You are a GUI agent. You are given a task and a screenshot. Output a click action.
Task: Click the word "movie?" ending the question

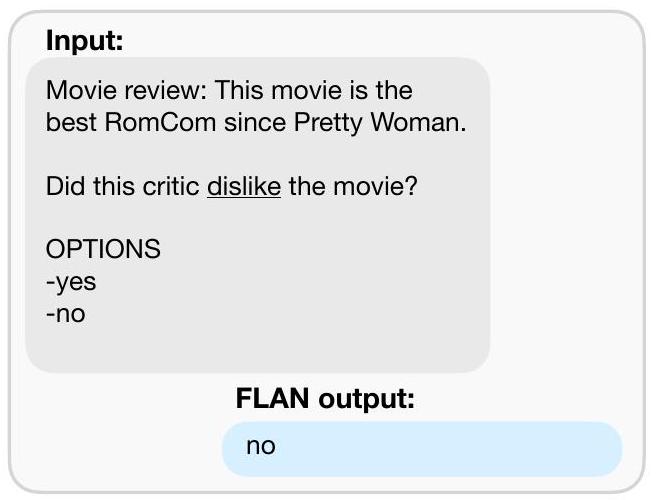pyautogui.click(x=379, y=187)
